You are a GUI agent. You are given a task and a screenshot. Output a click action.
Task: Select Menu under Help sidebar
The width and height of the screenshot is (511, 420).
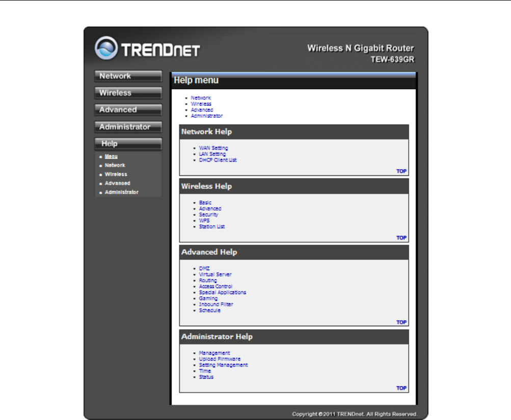[x=111, y=156]
